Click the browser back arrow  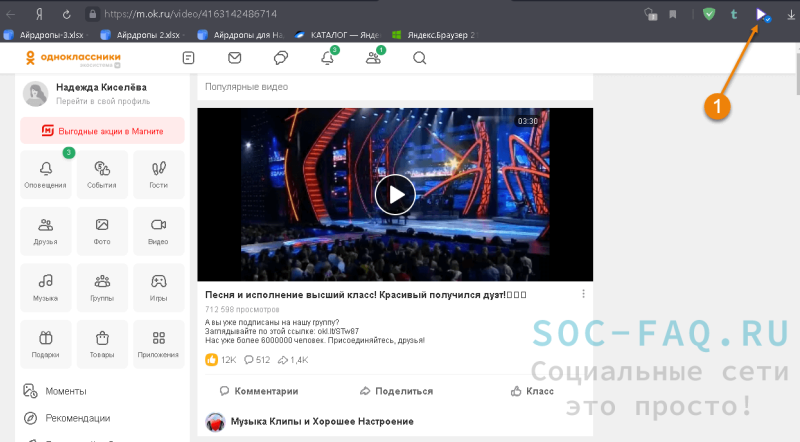[x=10, y=14]
